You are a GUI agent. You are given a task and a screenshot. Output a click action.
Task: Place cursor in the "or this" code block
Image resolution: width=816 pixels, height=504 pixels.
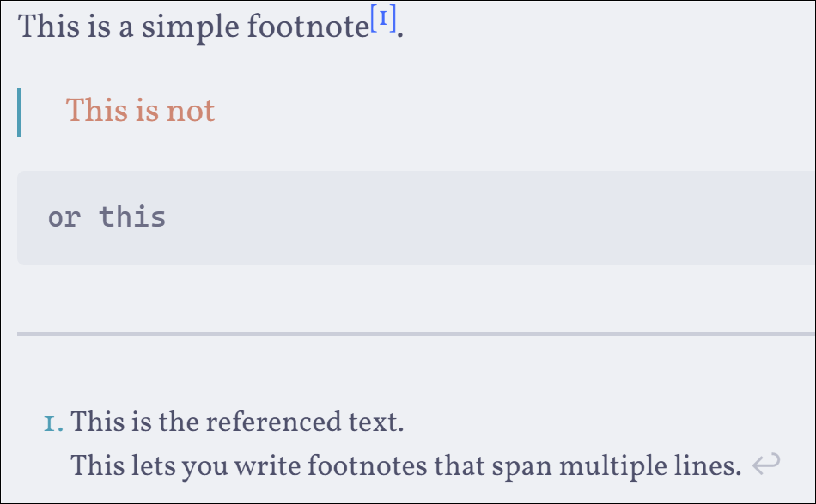pos(258,217)
